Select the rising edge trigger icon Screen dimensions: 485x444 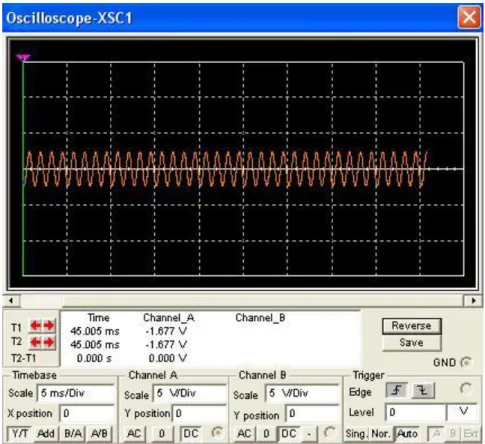[396, 390]
